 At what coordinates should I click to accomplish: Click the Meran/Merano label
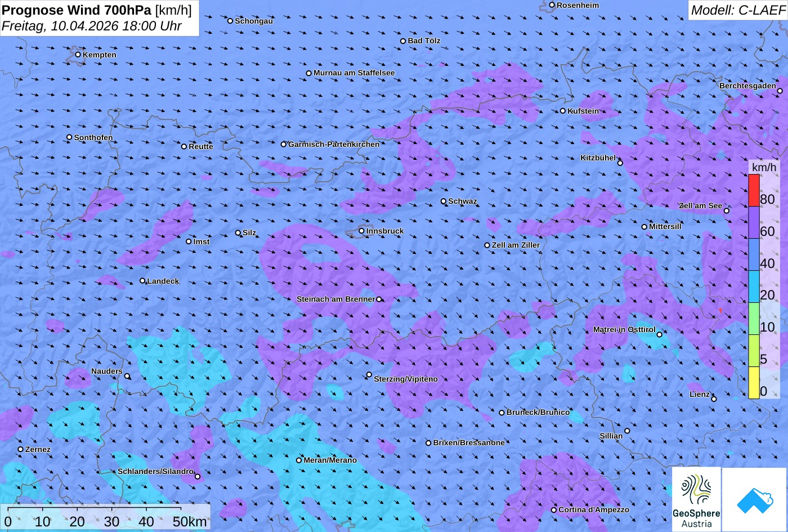(x=330, y=460)
